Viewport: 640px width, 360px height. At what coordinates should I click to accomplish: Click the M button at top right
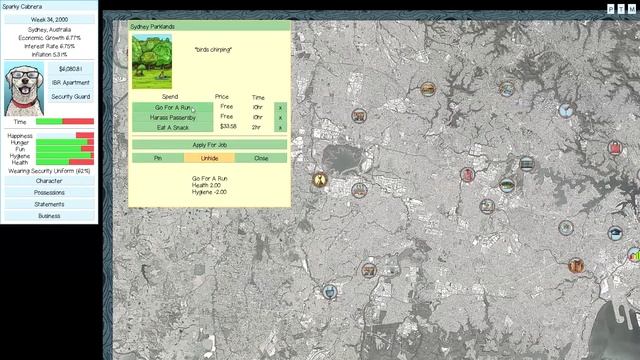pos(631,9)
